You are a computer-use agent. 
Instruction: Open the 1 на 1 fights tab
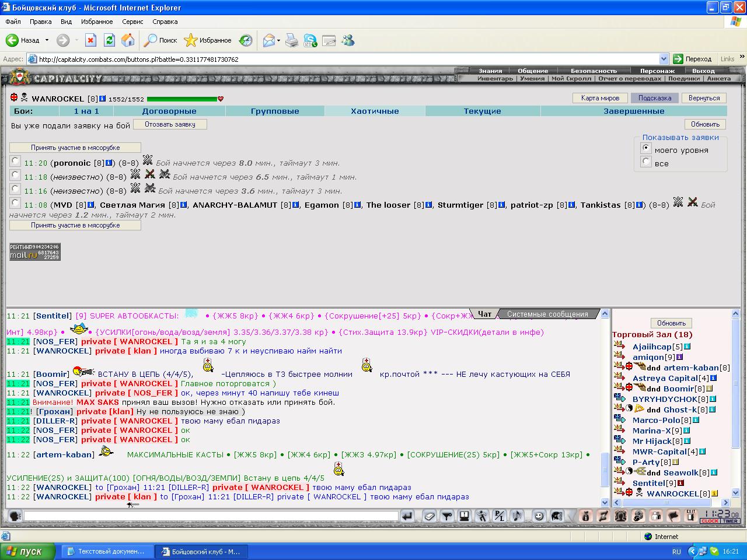(86, 111)
